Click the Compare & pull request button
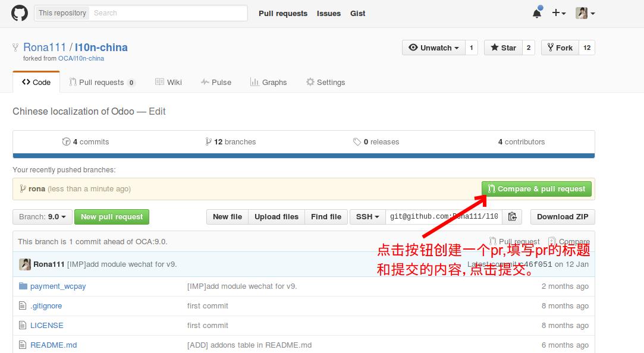 tap(536, 189)
